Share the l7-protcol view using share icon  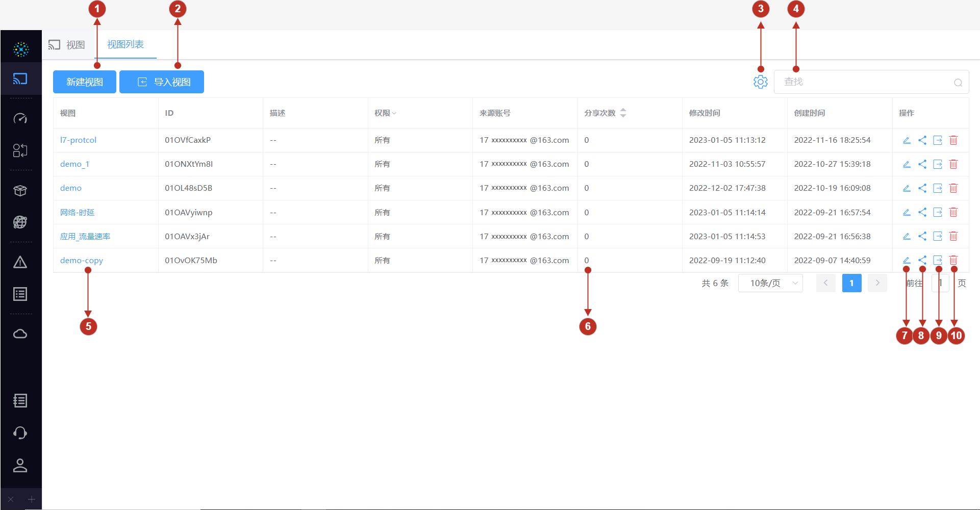click(x=922, y=140)
